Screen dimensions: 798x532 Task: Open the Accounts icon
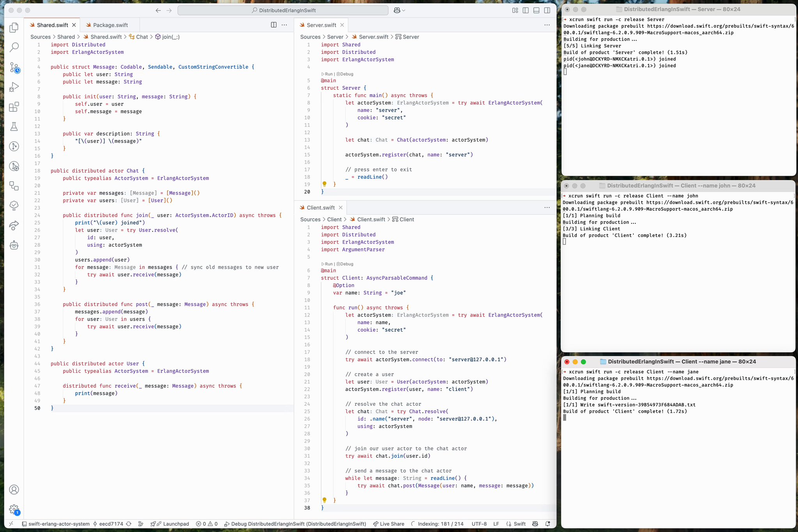coord(14,490)
